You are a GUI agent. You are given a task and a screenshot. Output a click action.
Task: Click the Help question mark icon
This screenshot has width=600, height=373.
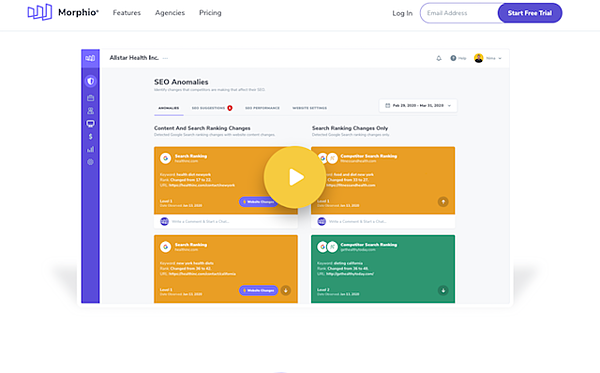(x=453, y=58)
